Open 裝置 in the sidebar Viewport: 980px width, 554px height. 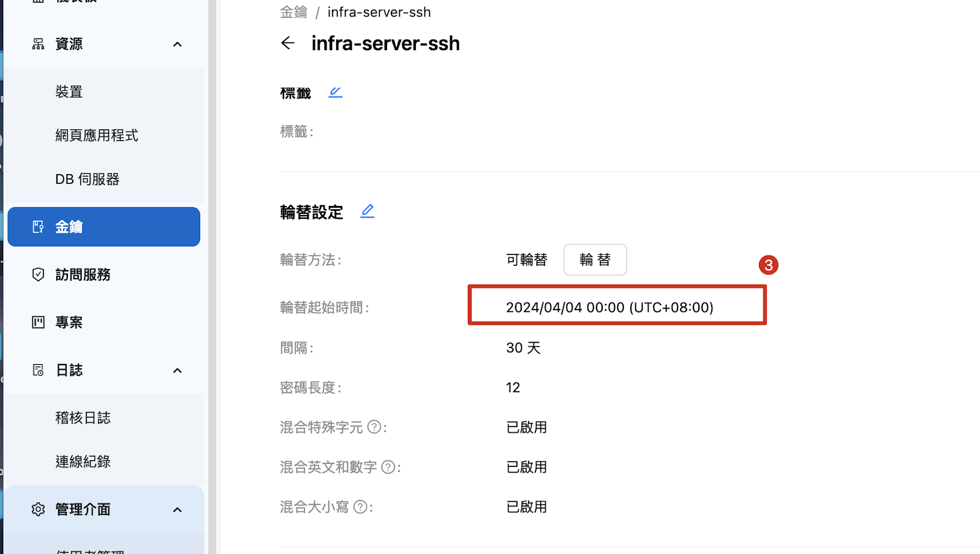69,92
